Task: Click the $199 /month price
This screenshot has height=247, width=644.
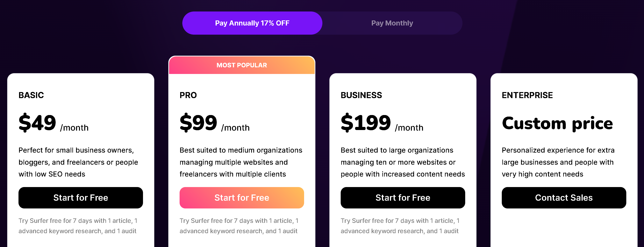Action: [x=382, y=123]
